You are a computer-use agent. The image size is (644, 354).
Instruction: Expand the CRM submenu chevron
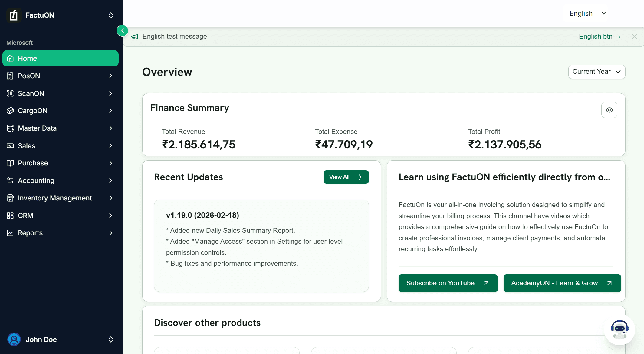coord(111,216)
